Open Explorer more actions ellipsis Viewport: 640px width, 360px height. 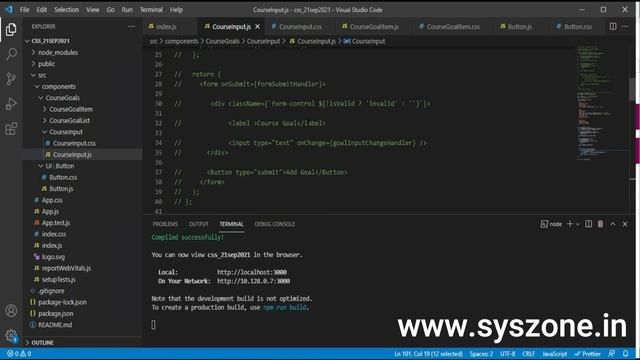[x=131, y=27]
